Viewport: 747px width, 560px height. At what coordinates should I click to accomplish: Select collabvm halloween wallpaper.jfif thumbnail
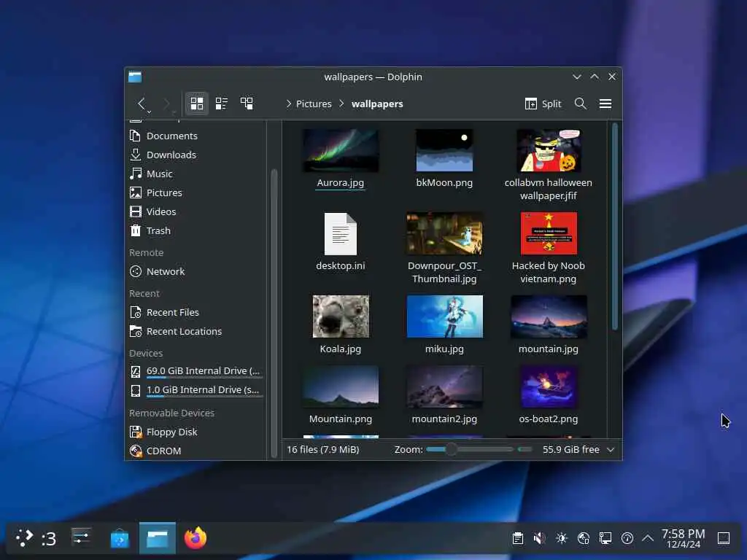(x=549, y=150)
